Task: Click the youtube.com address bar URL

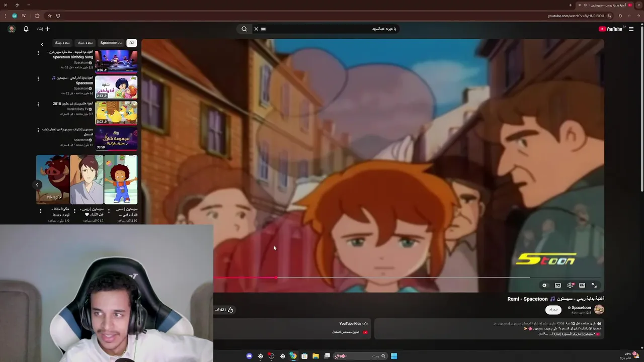Action: click(x=576, y=16)
